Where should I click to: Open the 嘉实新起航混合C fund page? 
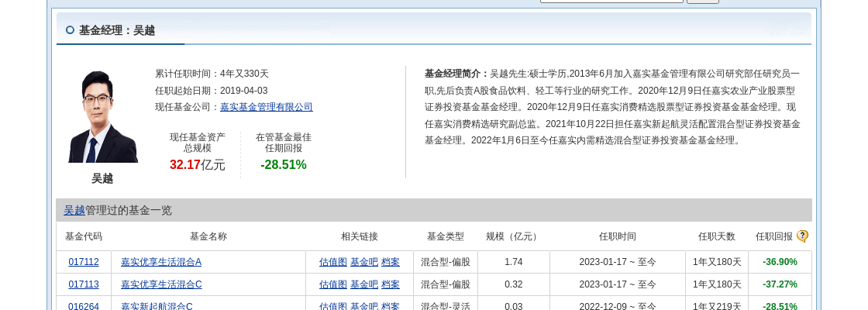[x=157, y=306]
